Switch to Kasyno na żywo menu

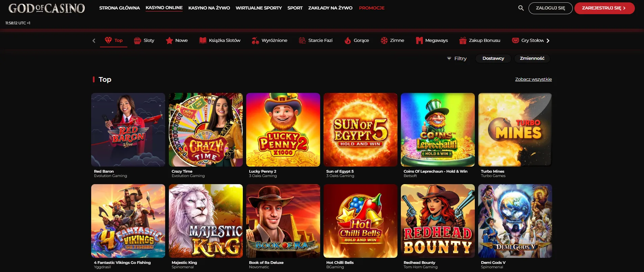click(x=209, y=8)
